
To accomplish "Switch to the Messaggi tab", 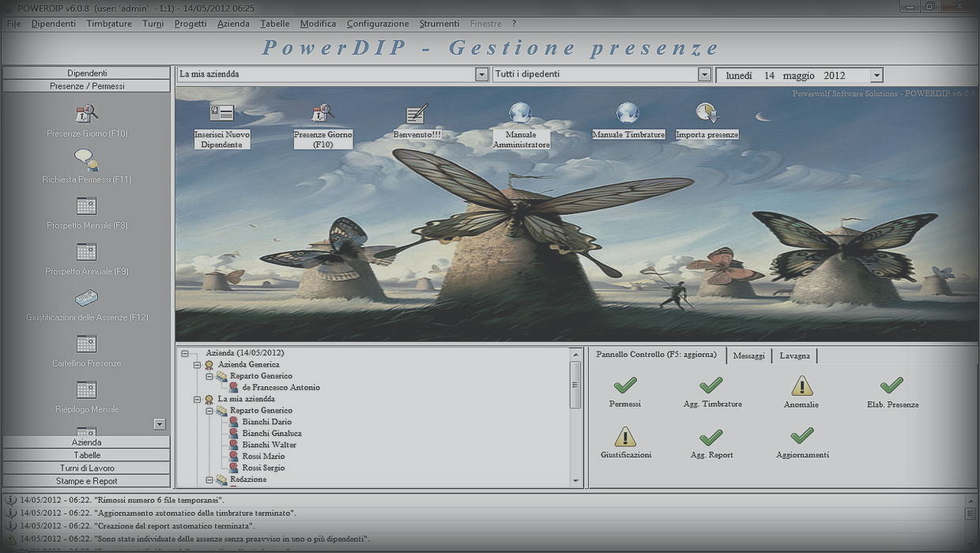I will (x=748, y=355).
